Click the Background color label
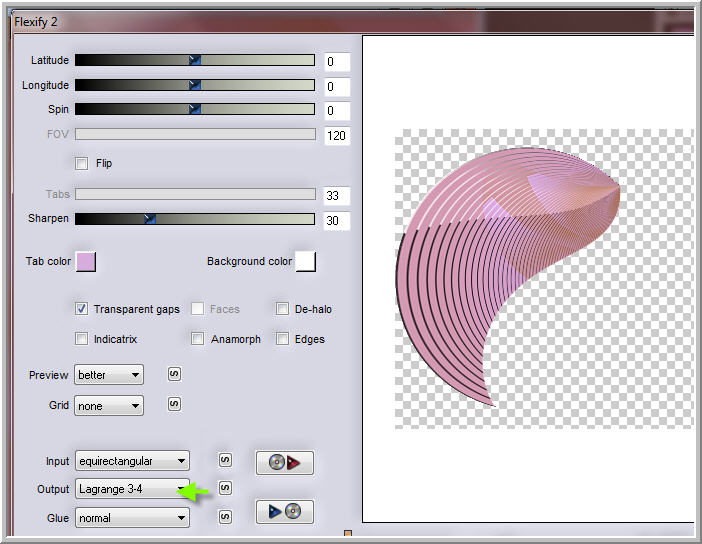The width and height of the screenshot is (702, 544). click(x=249, y=261)
